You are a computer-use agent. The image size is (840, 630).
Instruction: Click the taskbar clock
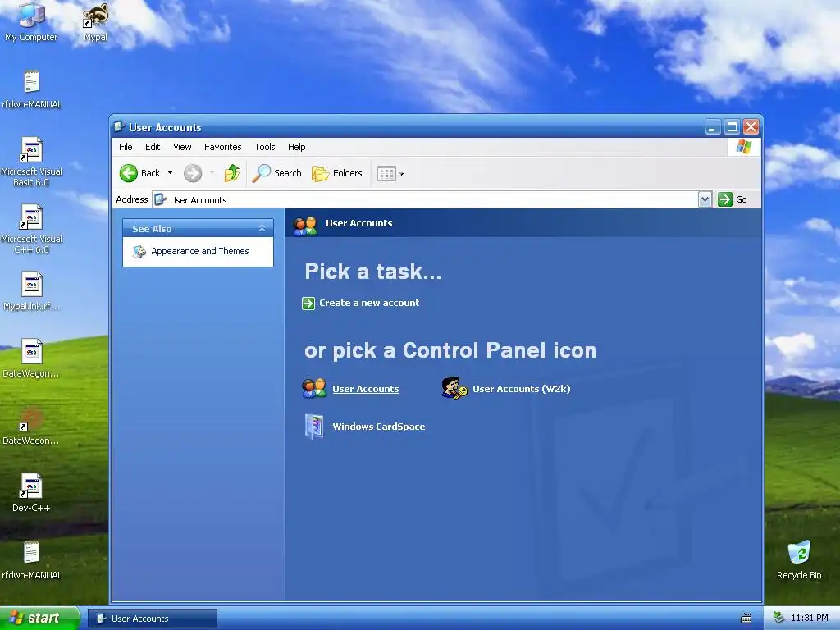point(810,618)
